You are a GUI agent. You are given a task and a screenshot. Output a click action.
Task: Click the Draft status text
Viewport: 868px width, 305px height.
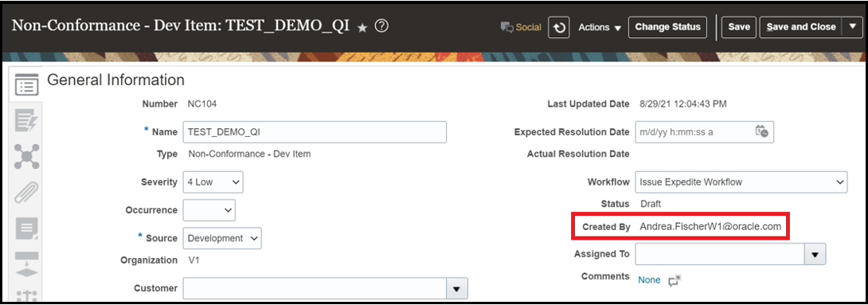tap(651, 204)
